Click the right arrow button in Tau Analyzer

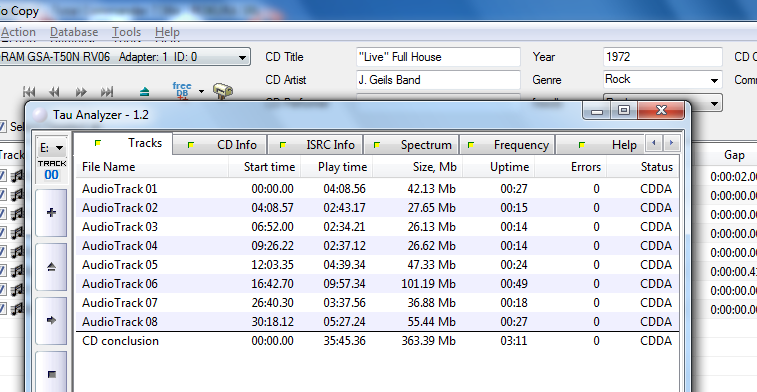[51, 321]
